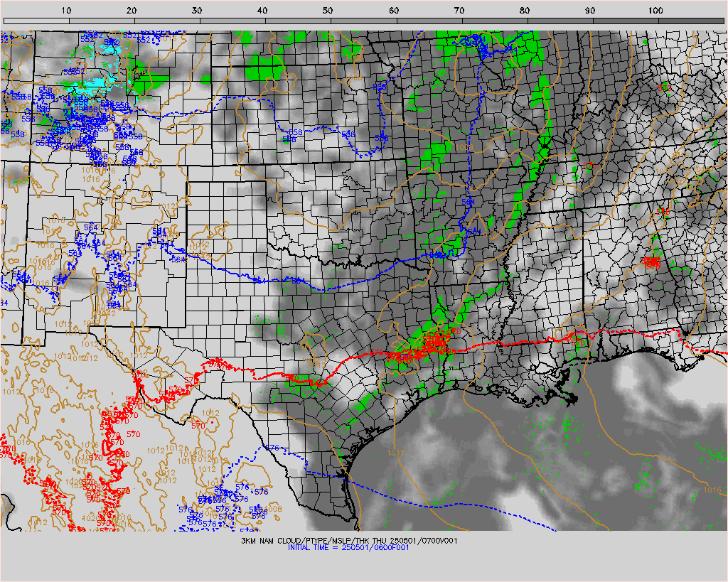
Task: Click the darkest gray swatch past 100
Action: point(691,21)
